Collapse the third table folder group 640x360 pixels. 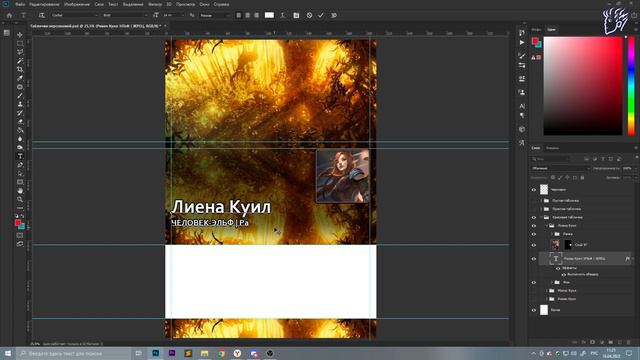click(x=542, y=218)
